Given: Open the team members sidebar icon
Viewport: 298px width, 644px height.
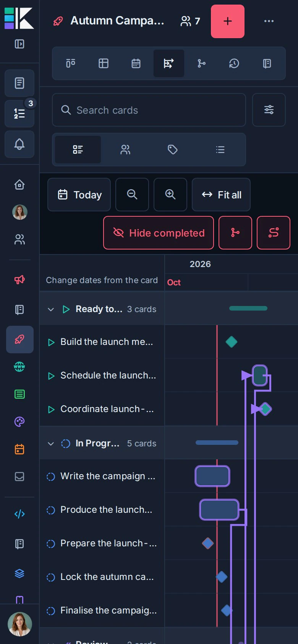Looking at the screenshot, I should pyautogui.click(x=19, y=239).
